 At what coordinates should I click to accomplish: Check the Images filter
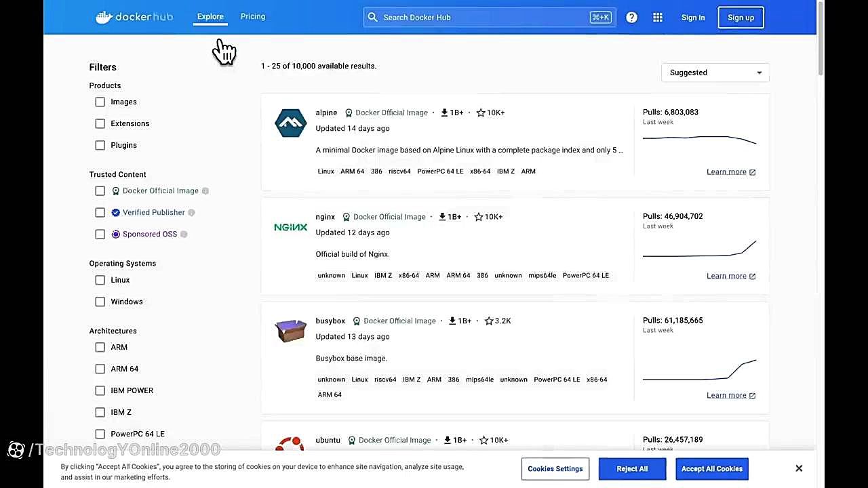100,102
